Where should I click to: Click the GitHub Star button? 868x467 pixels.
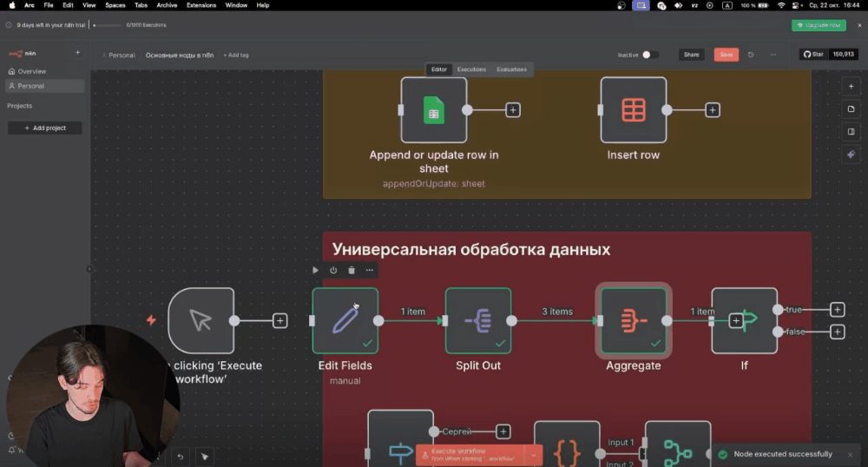pos(814,54)
